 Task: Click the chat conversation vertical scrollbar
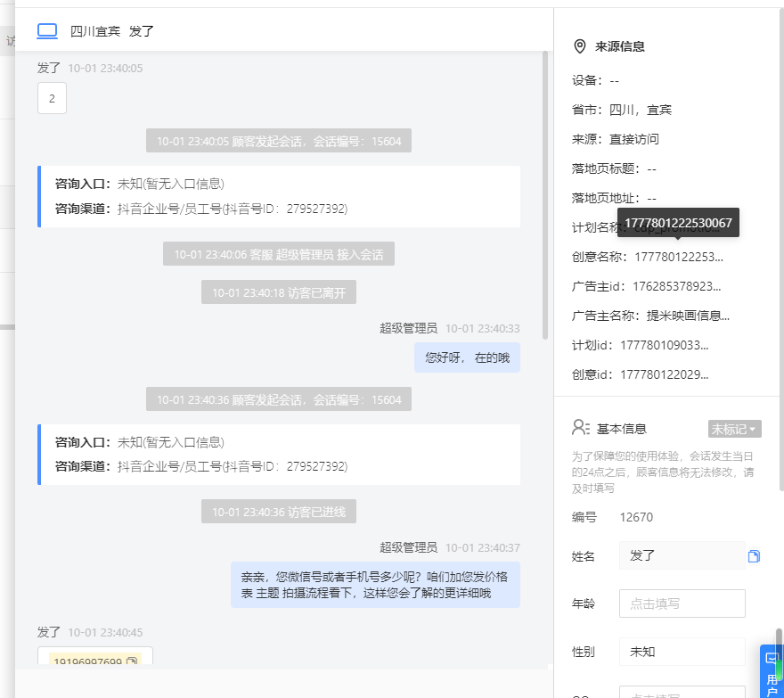(x=545, y=195)
